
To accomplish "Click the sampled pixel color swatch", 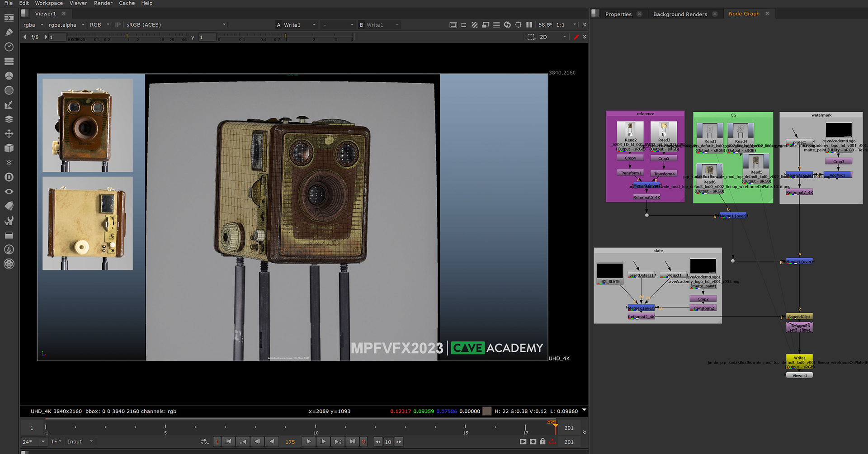I will tap(487, 411).
